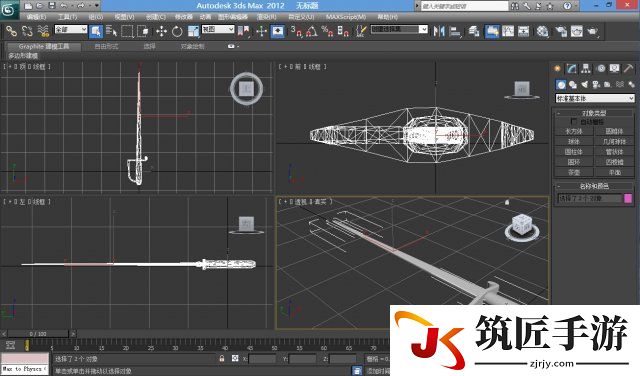
Task: Enable the 自动栅格 AutoGrid checkbox
Action: (x=574, y=121)
